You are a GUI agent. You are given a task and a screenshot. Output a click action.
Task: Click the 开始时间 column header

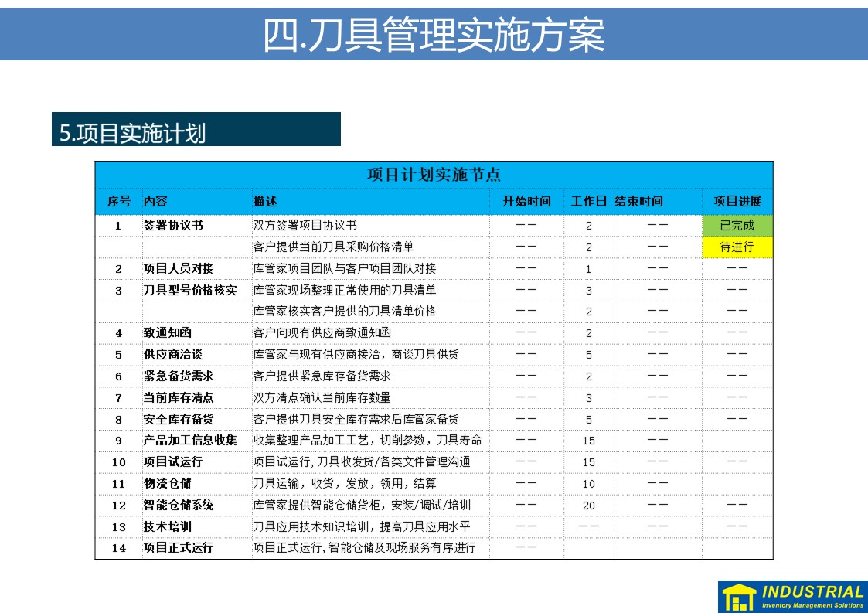pyautogui.click(x=526, y=201)
